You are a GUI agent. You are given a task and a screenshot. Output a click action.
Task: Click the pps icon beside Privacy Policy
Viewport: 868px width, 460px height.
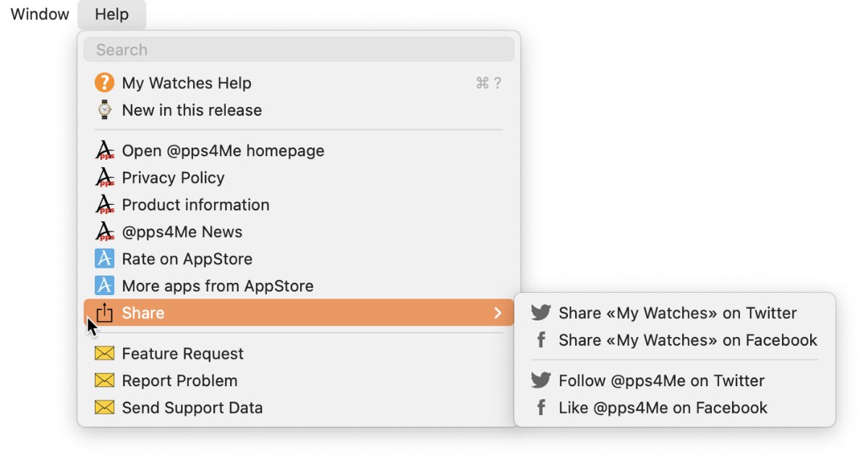click(x=105, y=178)
